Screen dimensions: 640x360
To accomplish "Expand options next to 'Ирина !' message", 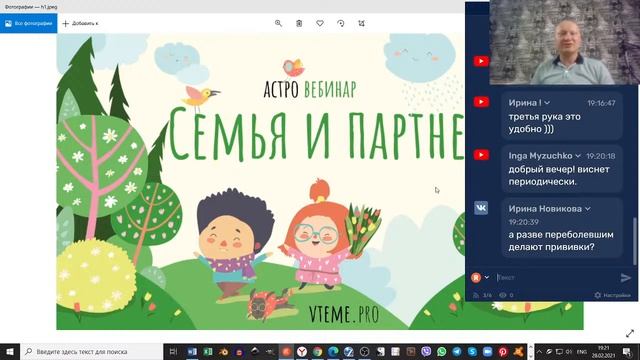I will click(x=547, y=103).
